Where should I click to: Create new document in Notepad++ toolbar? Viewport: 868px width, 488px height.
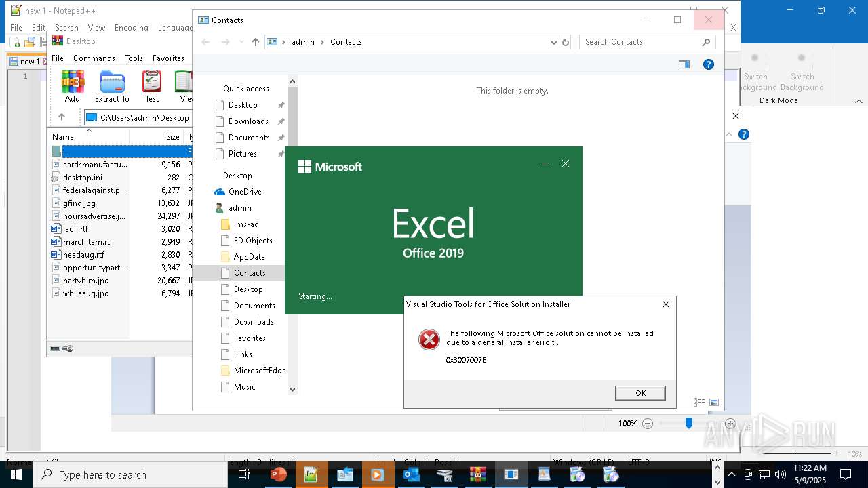15,43
